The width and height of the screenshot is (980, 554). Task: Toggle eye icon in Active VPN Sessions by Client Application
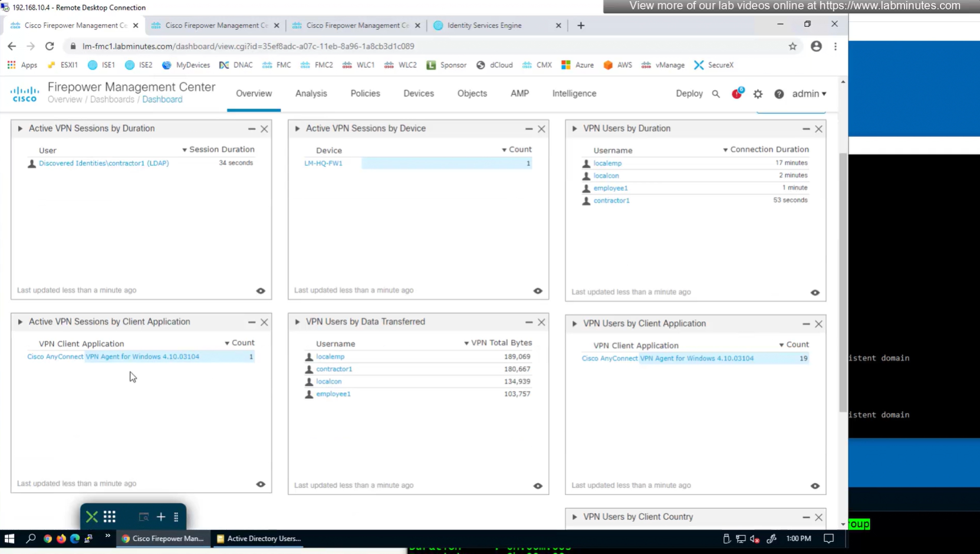(261, 484)
